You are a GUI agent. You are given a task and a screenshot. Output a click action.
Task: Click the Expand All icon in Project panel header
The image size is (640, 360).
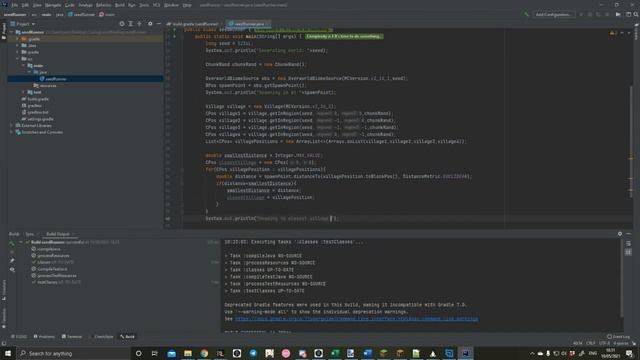point(131,24)
